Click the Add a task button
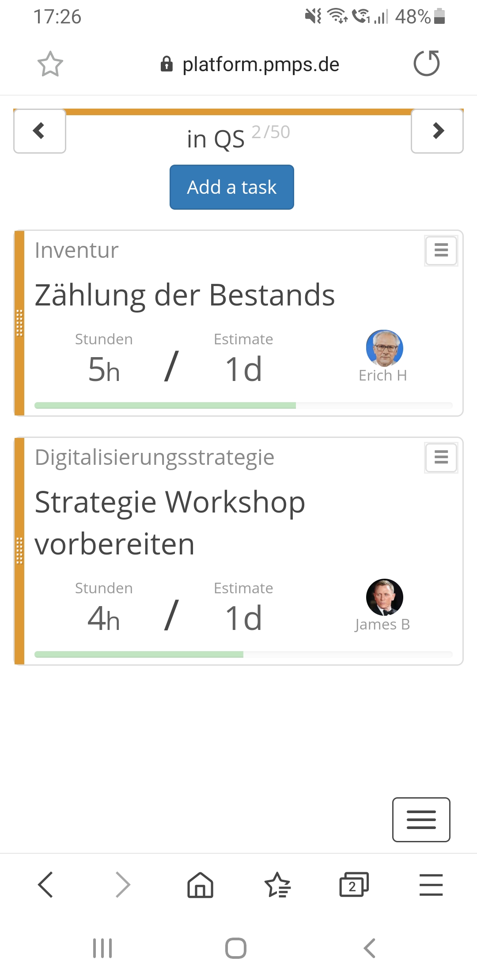This screenshot has width=477, height=980. tap(231, 187)
